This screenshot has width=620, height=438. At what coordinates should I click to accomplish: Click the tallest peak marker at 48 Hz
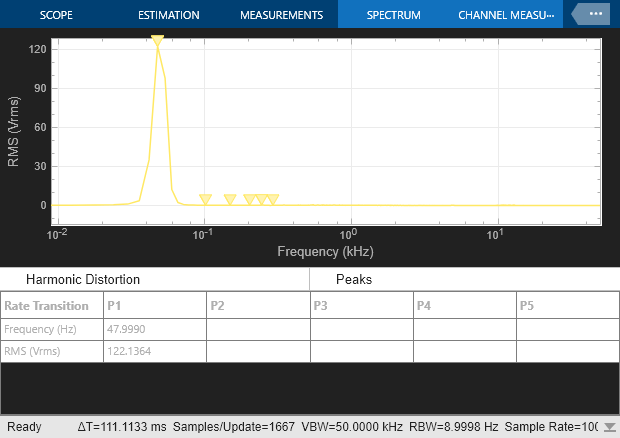coord(157,40)
